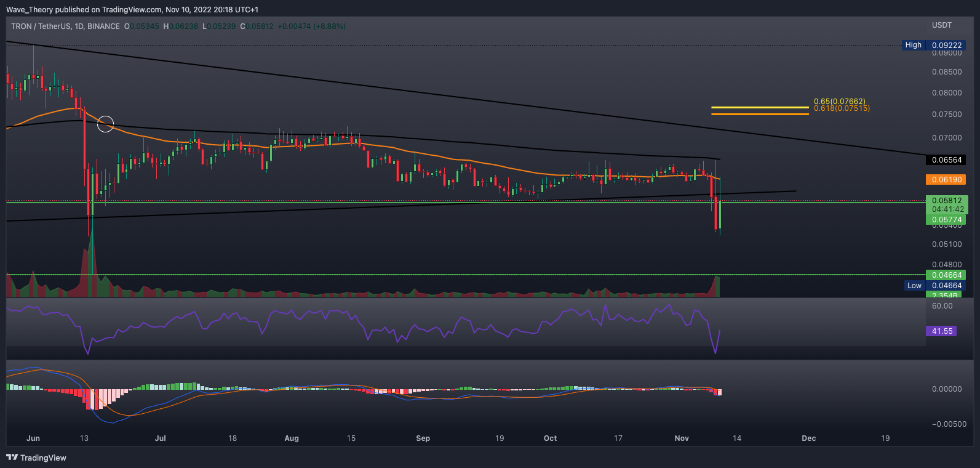Select the High price tag 0.09222

(x=946, y=45)
